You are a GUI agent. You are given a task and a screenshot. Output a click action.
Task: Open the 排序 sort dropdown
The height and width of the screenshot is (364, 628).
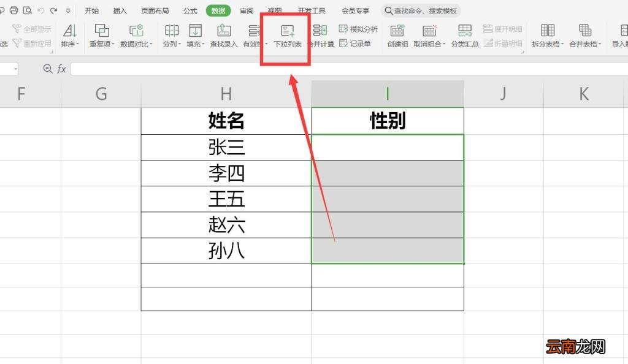coord(70,44)
